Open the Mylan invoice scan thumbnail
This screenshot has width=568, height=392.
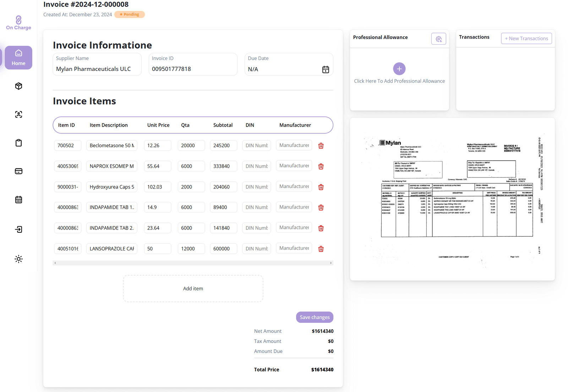(452, 199)
